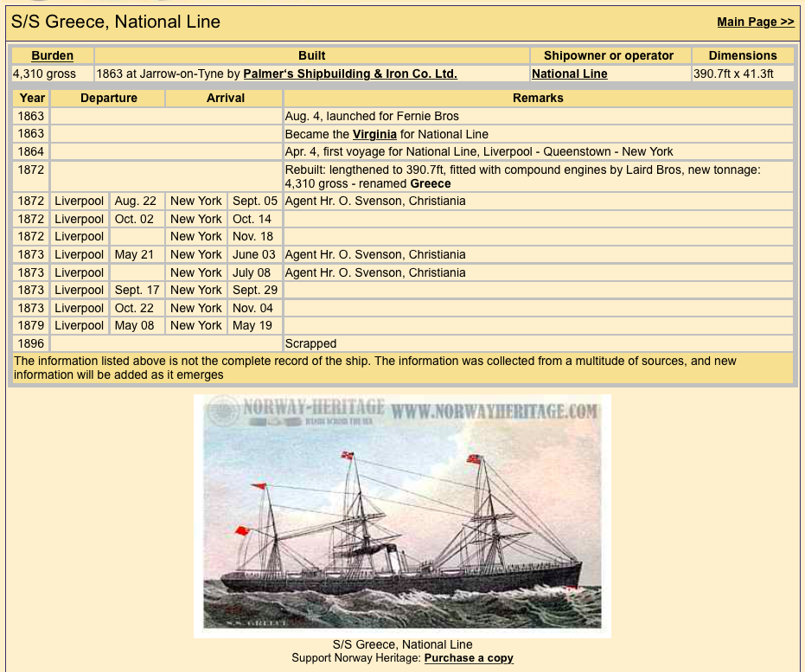Open the Main Page link
Image resolution: width=805 pixels, height=672 pixels.
(x=755, y=22)
